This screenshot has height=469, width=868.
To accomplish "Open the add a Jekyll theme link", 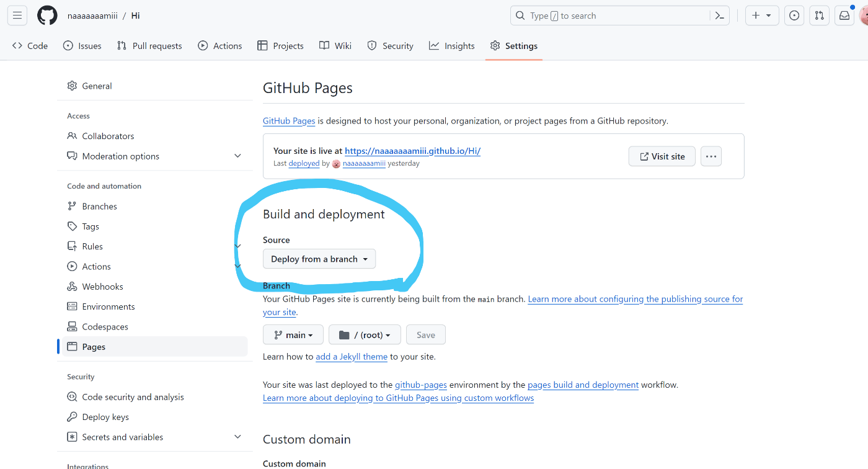I will [352, 357].
